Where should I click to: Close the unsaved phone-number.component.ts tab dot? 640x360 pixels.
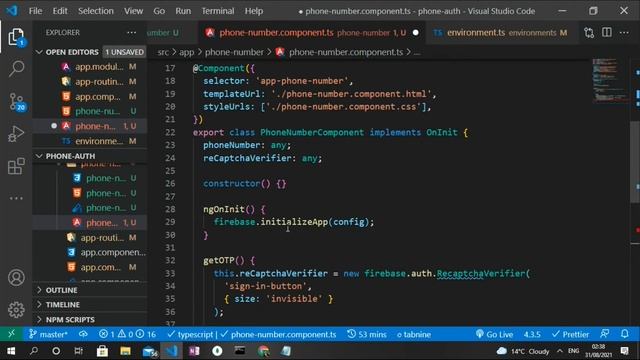pos(416,33)
